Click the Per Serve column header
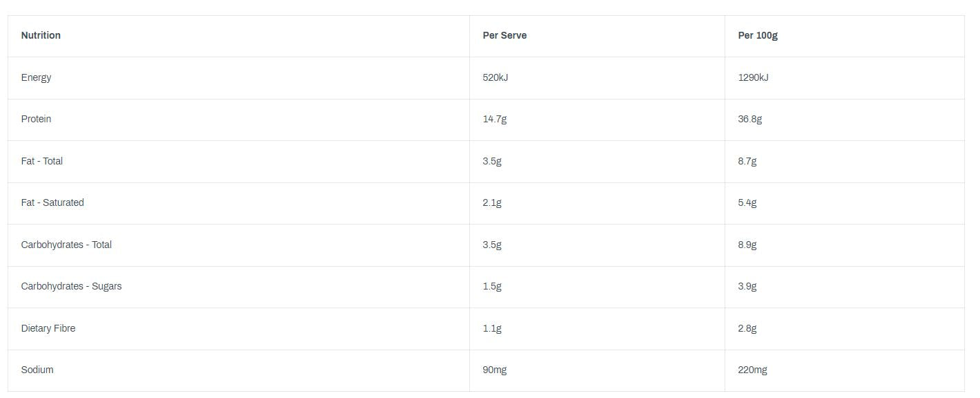 click(x=504, y=35)
